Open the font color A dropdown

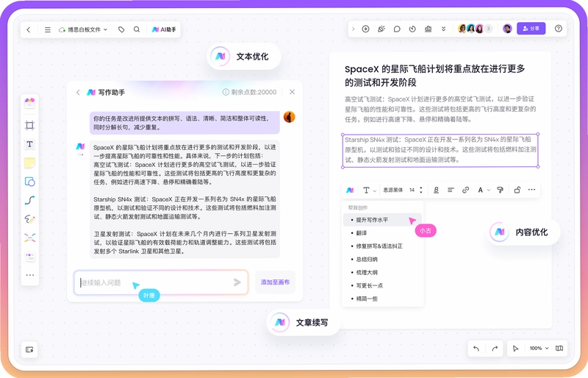pos(484,190)
